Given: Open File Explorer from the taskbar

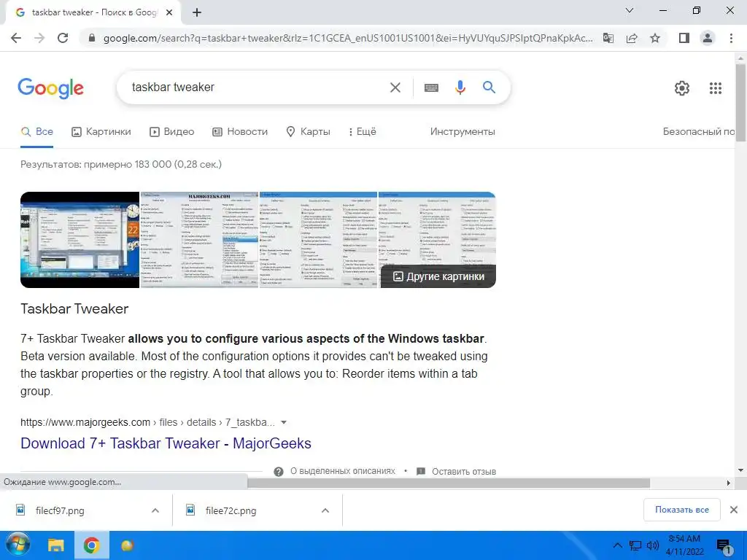Looking at the screenshot, I should tap(55, 545).
